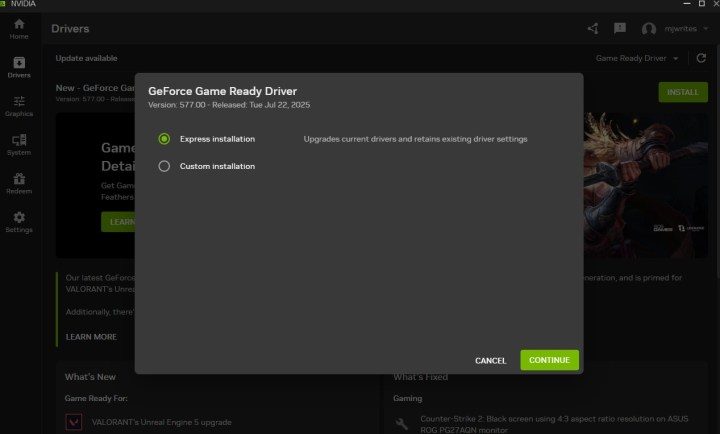The width and height of the screenshot is (720, 434).
Task: Select the Drivers sidebar icon
Action: pyautogui.click(x=19, y=62)
